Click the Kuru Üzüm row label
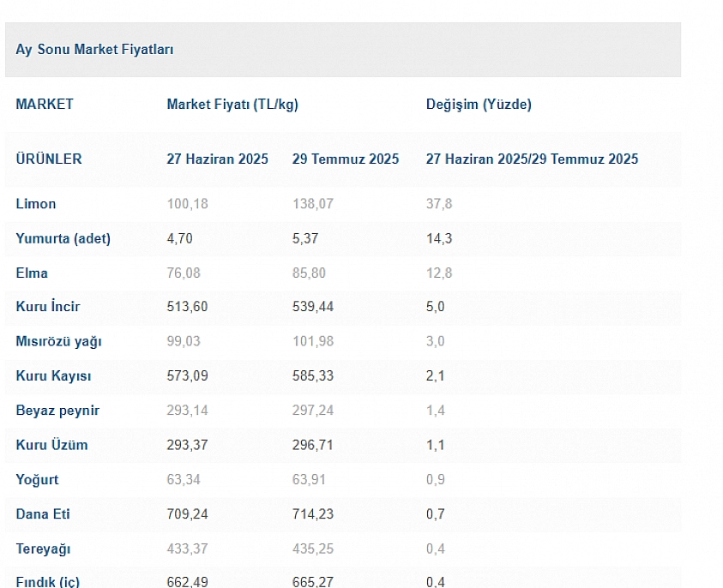This screenshot has width=723, height=588. [51, 445]
